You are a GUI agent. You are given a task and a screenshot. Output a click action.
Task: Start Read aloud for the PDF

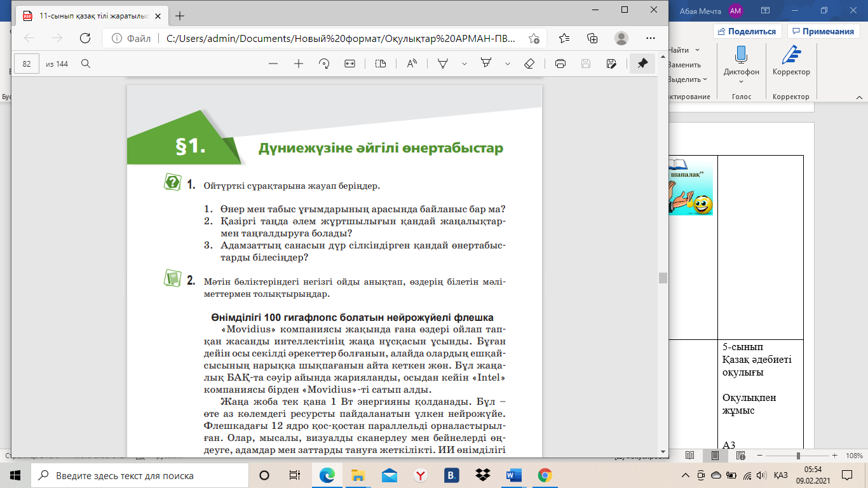(x=412, y=64)
